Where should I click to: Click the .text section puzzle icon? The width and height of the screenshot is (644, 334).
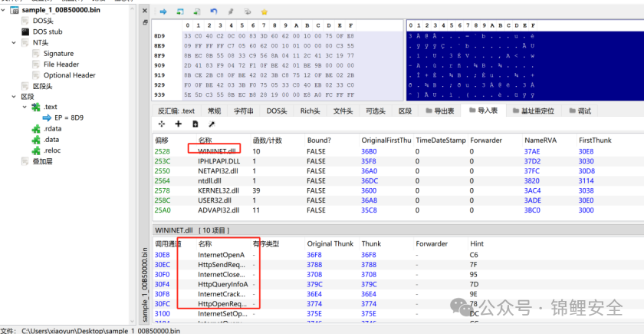(36, 107)
